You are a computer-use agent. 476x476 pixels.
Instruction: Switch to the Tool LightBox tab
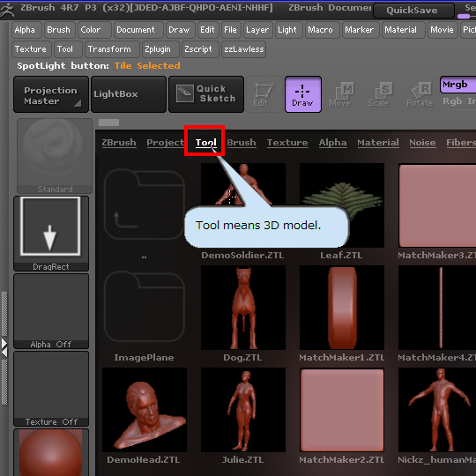pos(205,143)
